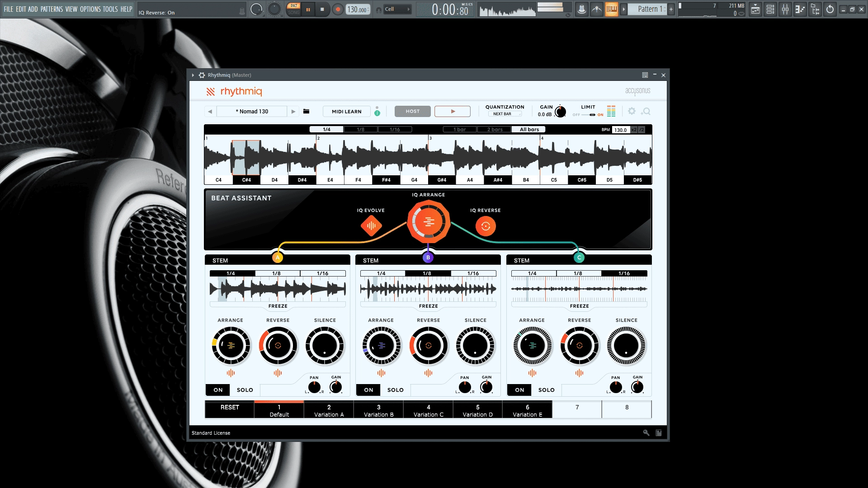868x488 pixels.
Task: Click the plugin play button
Action: (x=453, y=111)
